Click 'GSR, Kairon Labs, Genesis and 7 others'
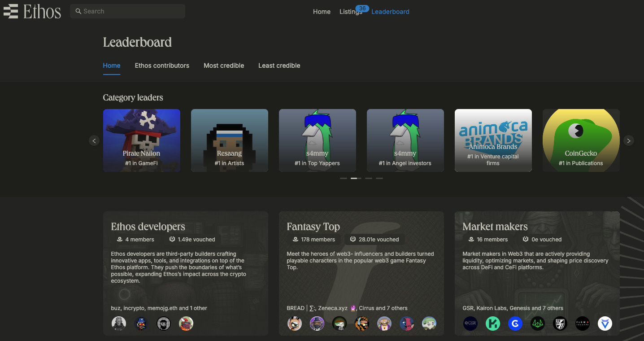This screenshot has width=644, height=341. [x=513, y=308]
